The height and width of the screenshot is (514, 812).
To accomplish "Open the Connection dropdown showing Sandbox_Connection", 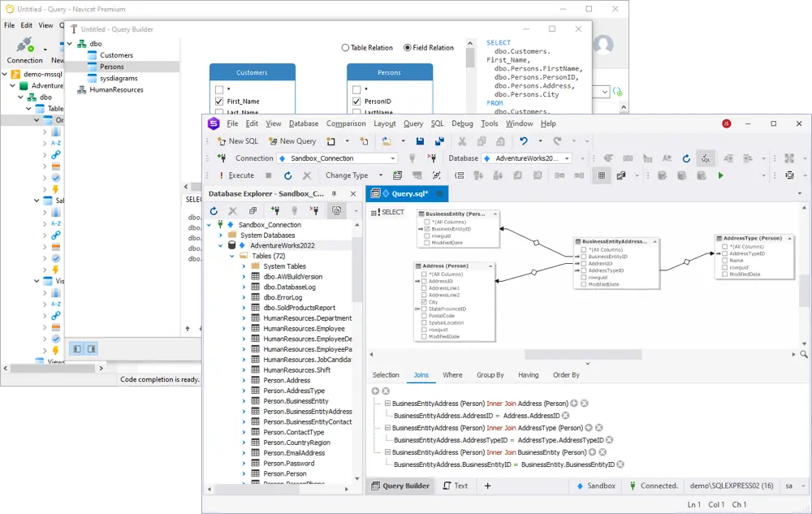I will pos(393,158).
